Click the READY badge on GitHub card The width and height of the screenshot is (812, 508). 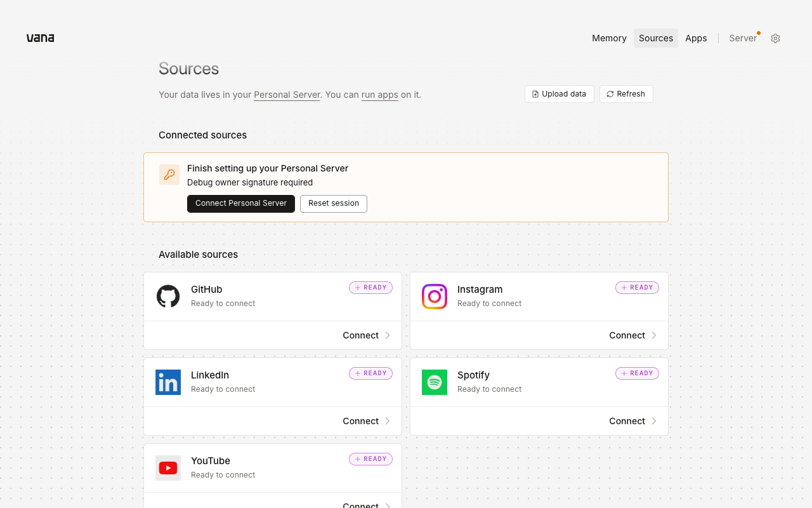pyautogui.click(x=370, y=288)
